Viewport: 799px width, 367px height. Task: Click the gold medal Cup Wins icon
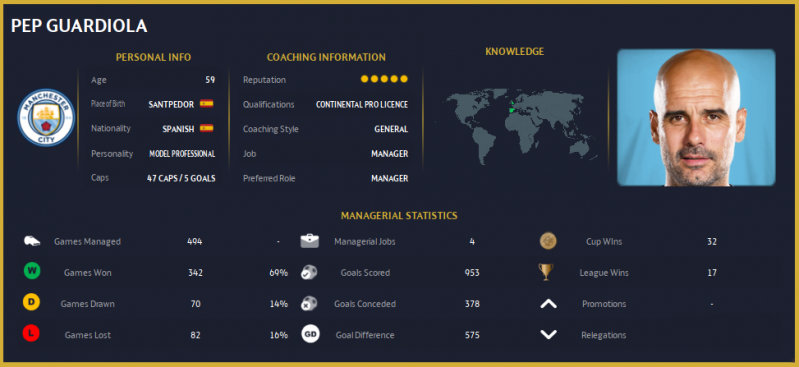point(548,241)
